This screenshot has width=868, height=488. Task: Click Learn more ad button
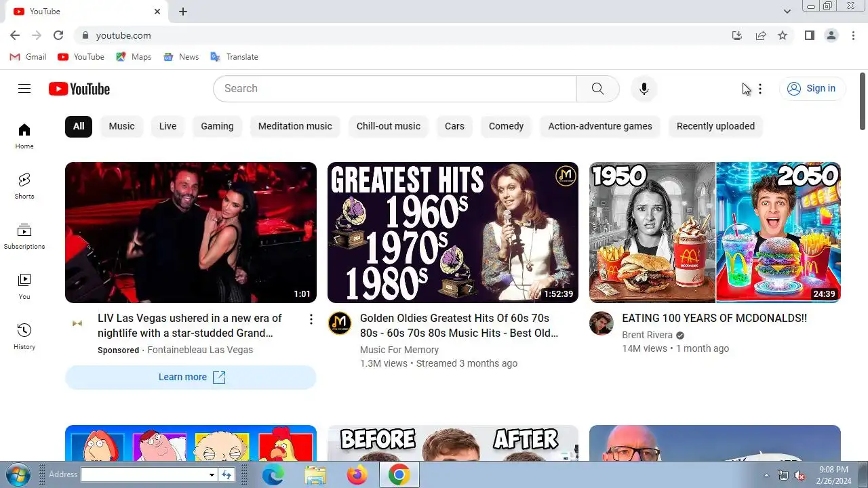click(191, 378)
